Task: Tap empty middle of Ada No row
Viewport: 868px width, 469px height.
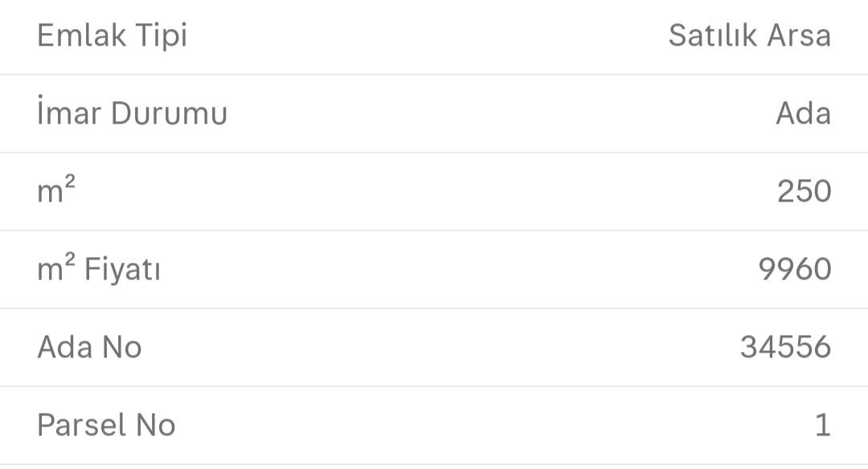Action: click(x=434, y=348)
